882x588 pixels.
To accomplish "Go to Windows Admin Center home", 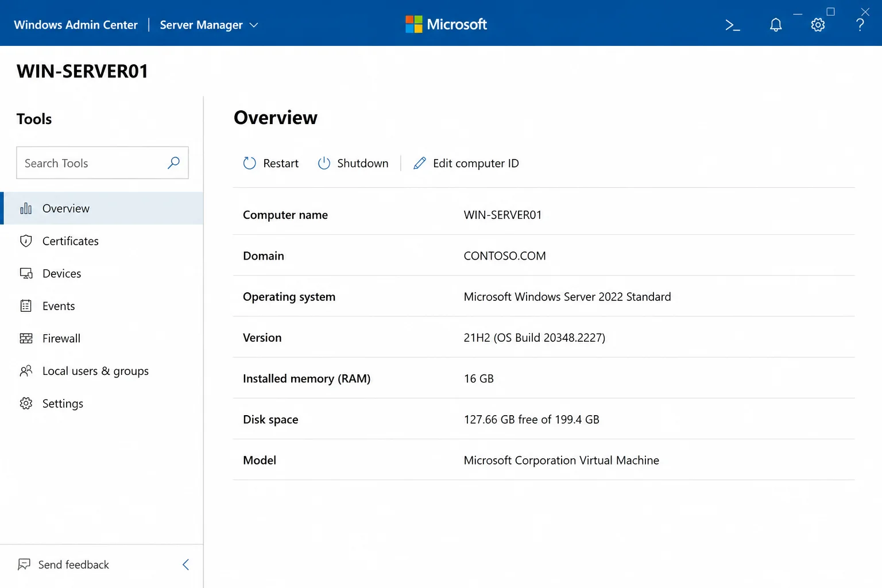I will click(76, 25).
